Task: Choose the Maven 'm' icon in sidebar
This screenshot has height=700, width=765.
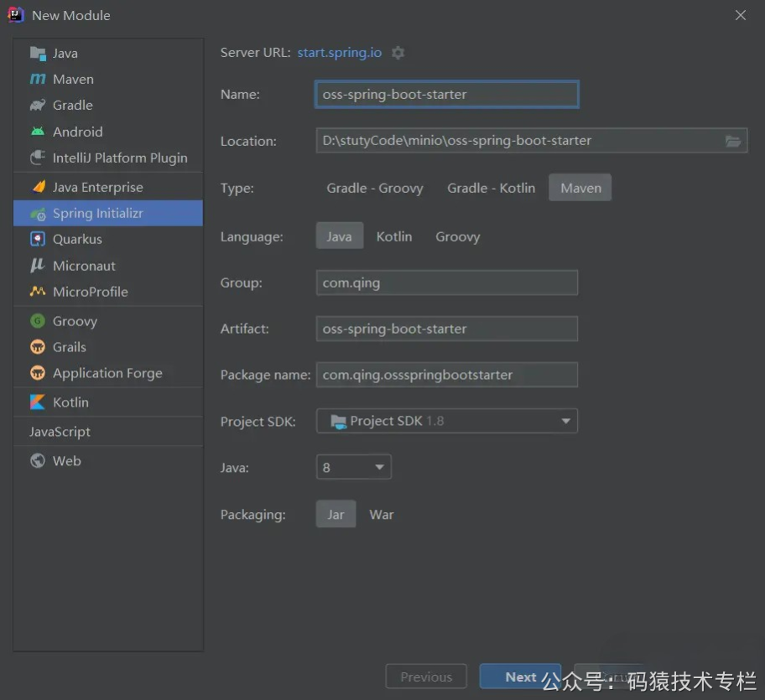Action: coord(38,79)
